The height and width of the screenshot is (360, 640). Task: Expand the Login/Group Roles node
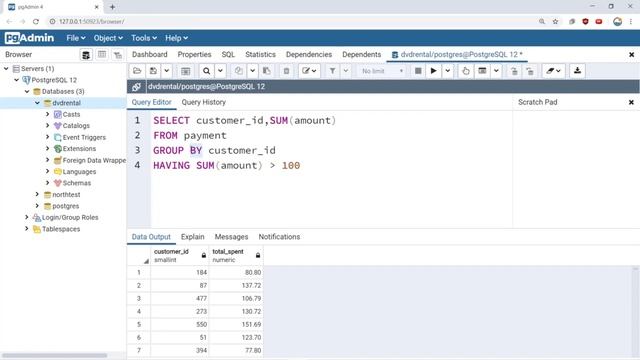(x=27, y=217)
